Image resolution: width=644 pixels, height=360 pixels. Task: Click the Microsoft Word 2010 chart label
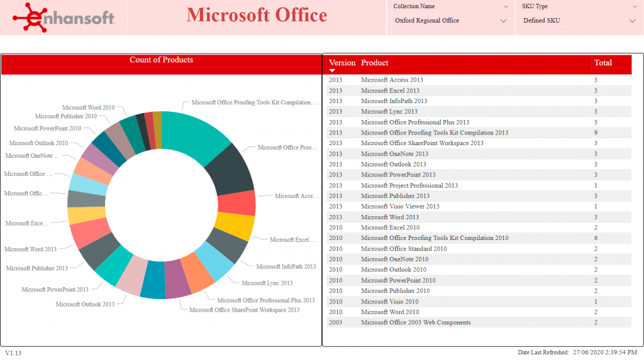pos(88,107)
